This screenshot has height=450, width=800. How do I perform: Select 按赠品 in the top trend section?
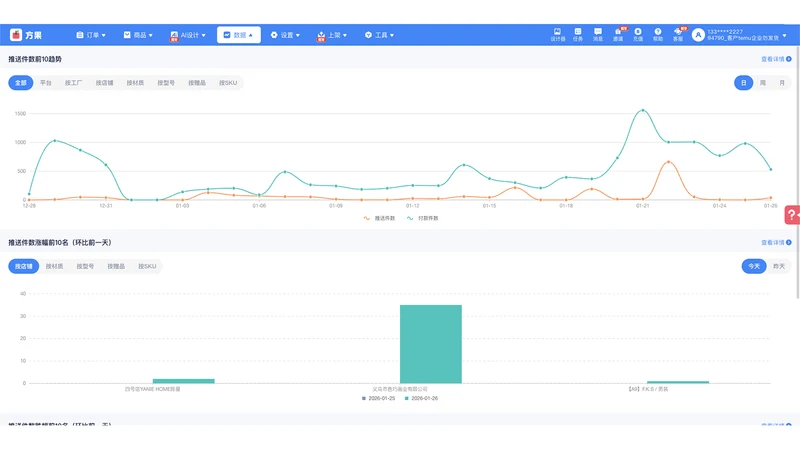pyautogui.click(x=197, y=83)
